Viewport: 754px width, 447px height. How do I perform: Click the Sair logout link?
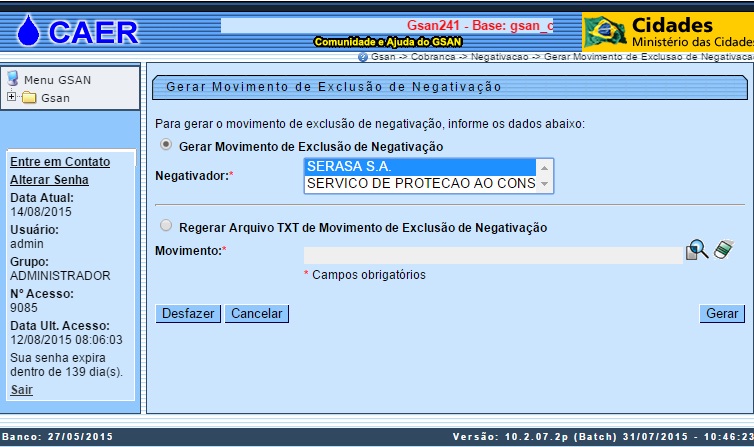pos(22,389)
